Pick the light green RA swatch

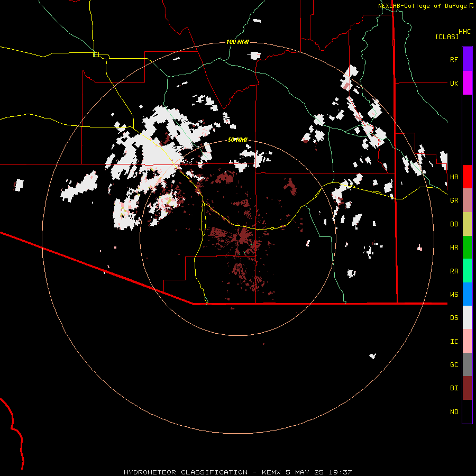(467, 271)
